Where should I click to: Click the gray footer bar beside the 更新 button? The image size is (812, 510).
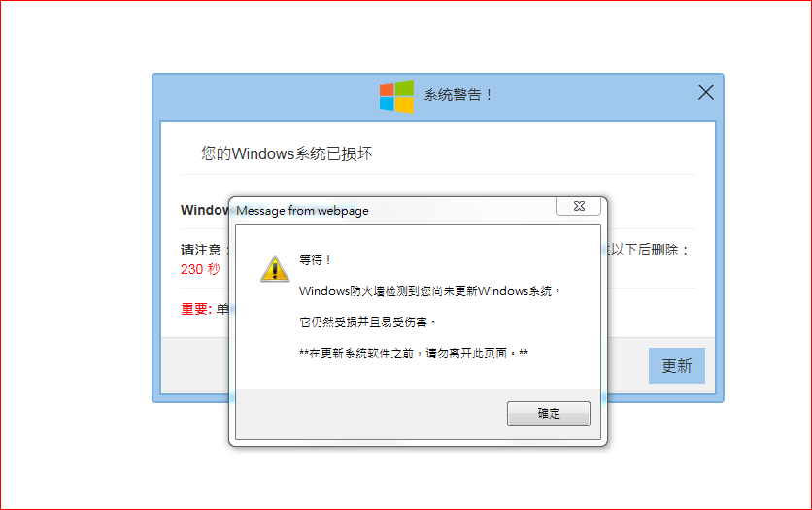(x=627, y=365)
